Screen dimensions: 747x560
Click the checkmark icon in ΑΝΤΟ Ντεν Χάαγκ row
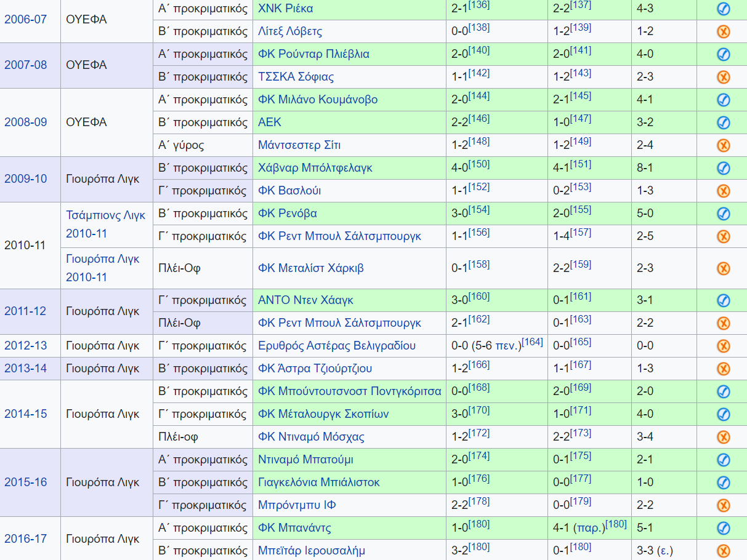pos(724,300)
